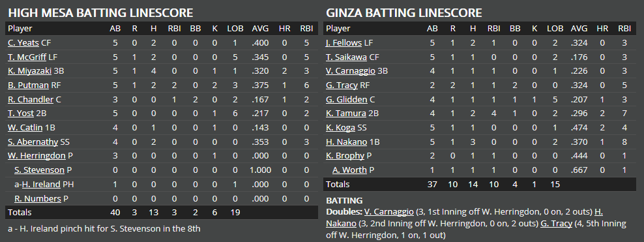Click T. Saikawa center fielder link

[347, 57]
